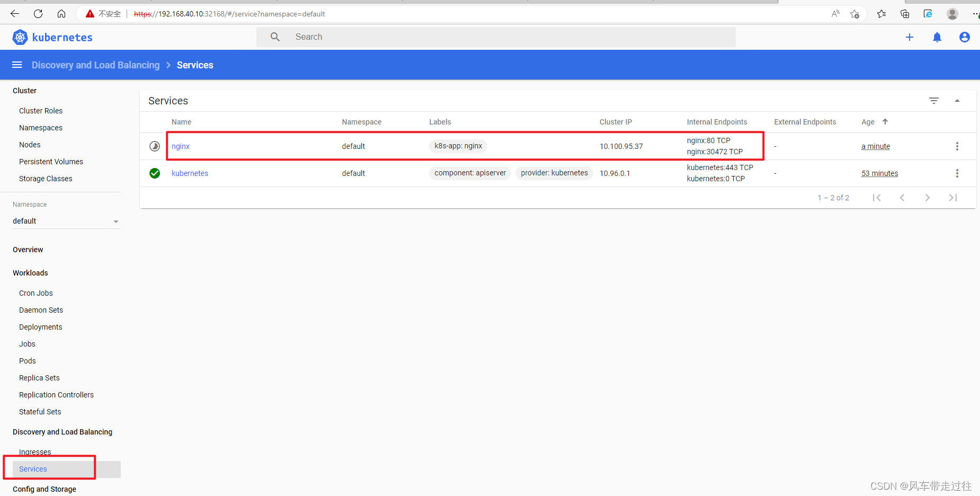Open the three-dot menu for the nginx service
Screen dimensions: 980x496
click(x=957, y=146)
